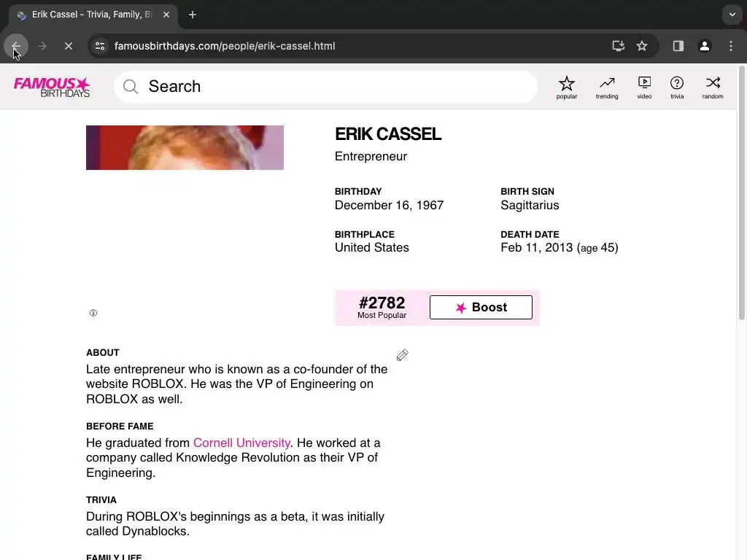747x560 pixels.
Task: Click the United States birthplace
Action: tap(371, 248)
